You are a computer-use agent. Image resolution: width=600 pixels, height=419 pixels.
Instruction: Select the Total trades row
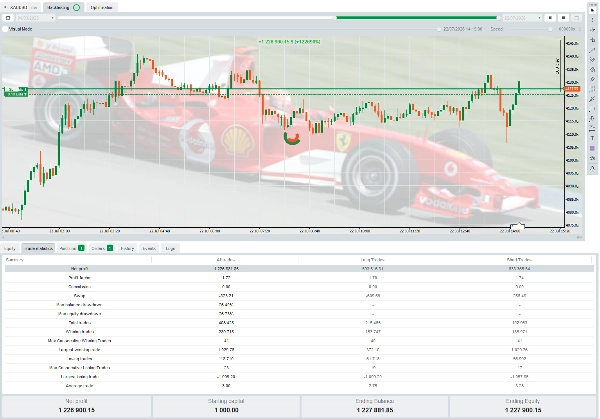click(x=299, y=323)
